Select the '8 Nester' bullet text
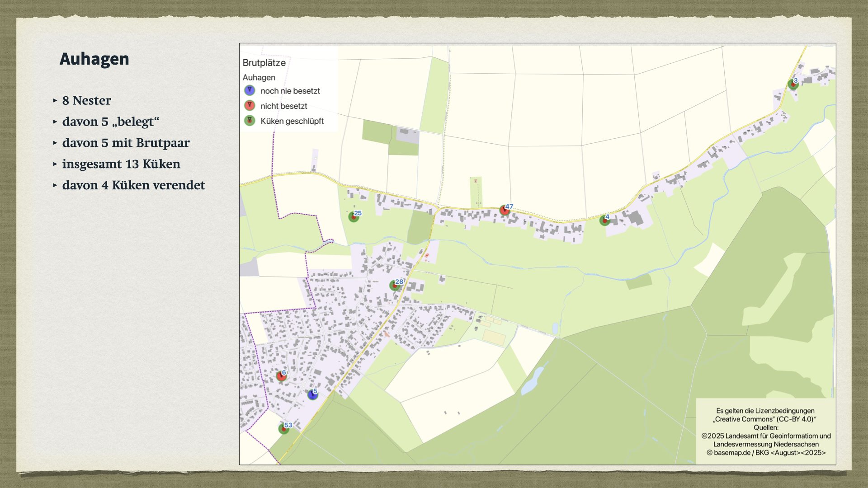This screenshot has width=868, height=488. 87,100
